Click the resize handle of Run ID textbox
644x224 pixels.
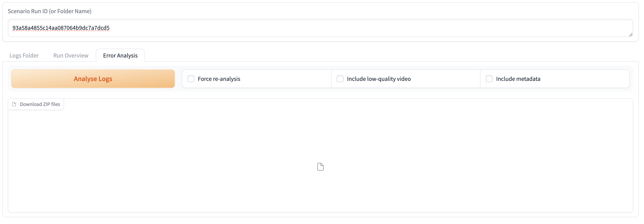[631, 35]
